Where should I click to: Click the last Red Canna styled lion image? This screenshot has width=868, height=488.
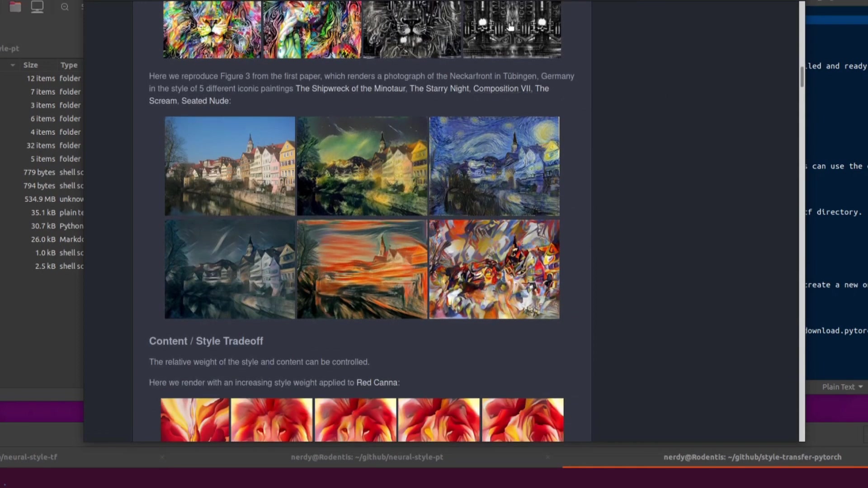tap(523, 420)
